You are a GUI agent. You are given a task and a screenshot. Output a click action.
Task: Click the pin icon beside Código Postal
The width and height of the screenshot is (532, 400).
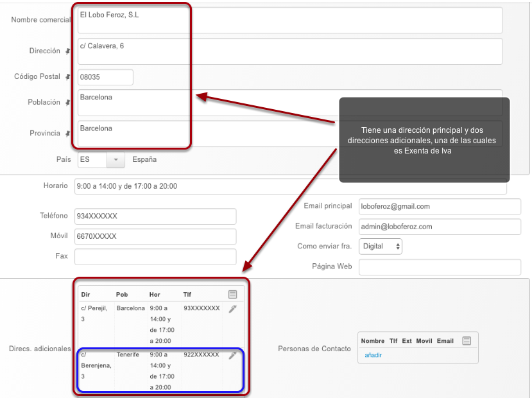67,77
